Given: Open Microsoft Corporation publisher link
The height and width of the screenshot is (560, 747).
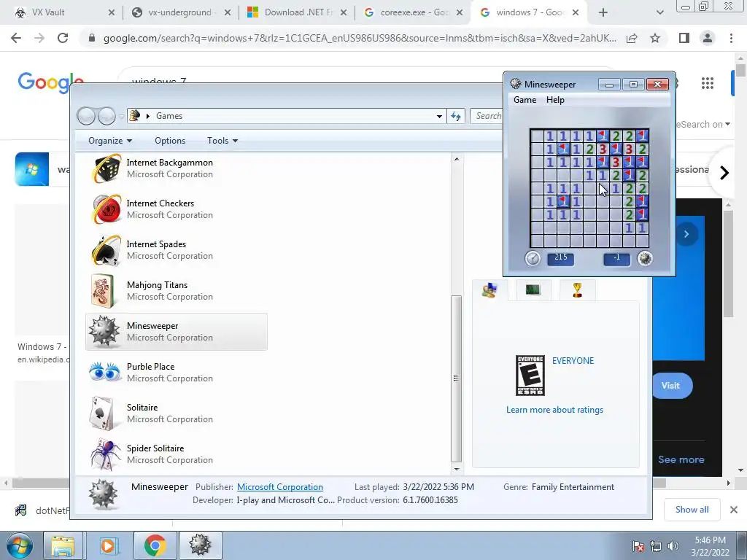Looking at the screenshot, I should click(x=279, y=486).
